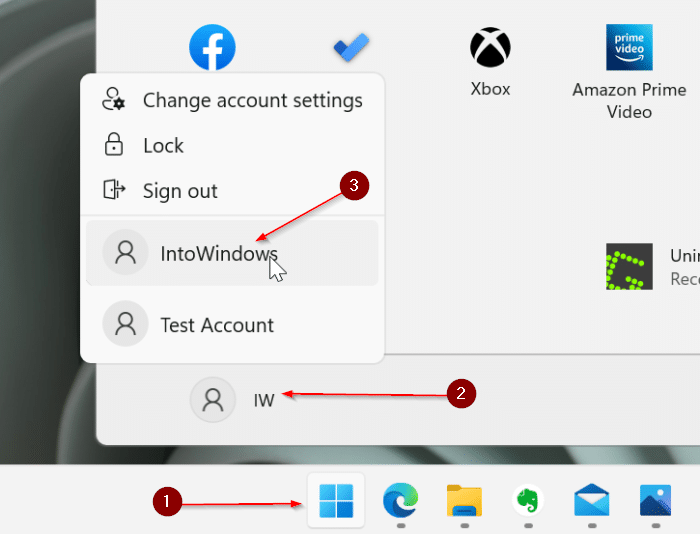Click the Sign out door icon
The width and height of the screenshot is (700, 534).
tap(114, 189)
